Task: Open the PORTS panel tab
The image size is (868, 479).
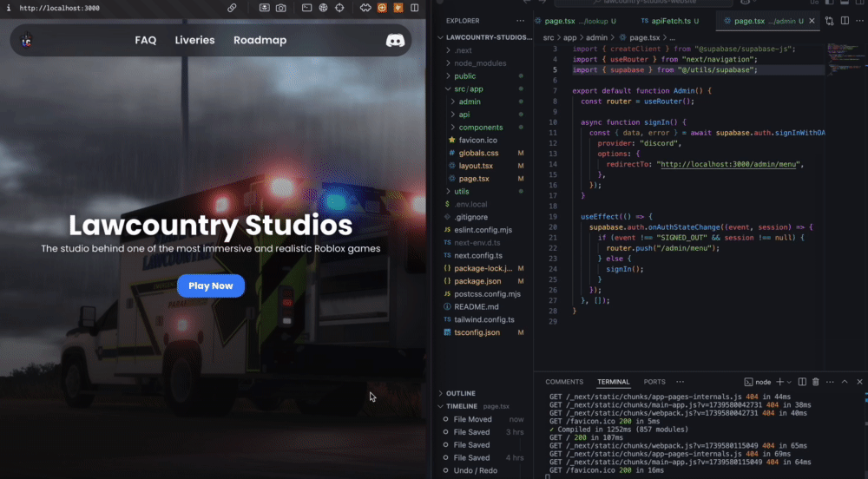Action: [x=654, y=382]
